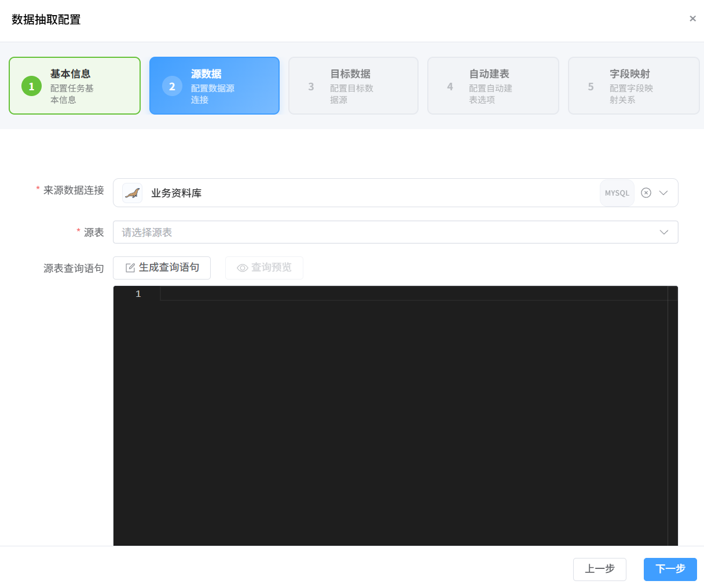Expand the 来源数据连接 dropdown arrow

(663, 193)
